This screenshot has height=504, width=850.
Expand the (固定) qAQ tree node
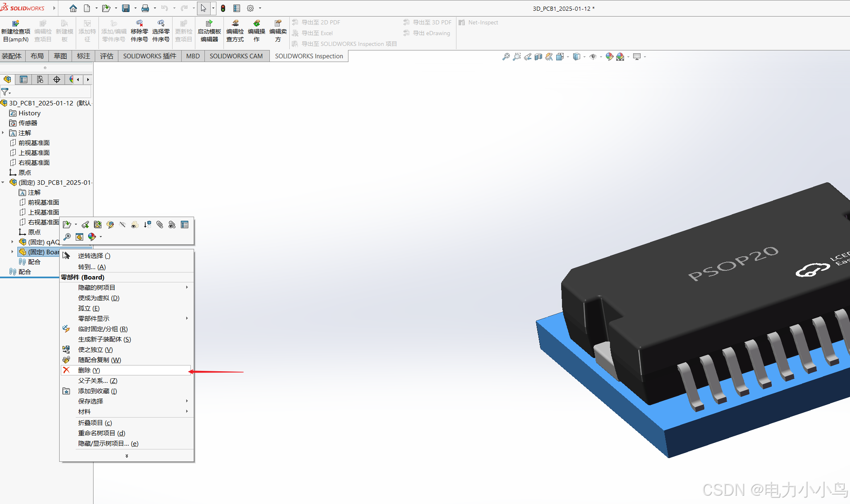(x=12, y=242)
